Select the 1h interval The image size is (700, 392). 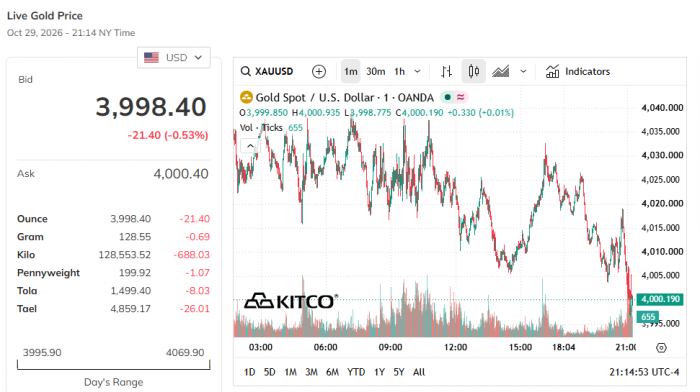[x=400, y=71]
